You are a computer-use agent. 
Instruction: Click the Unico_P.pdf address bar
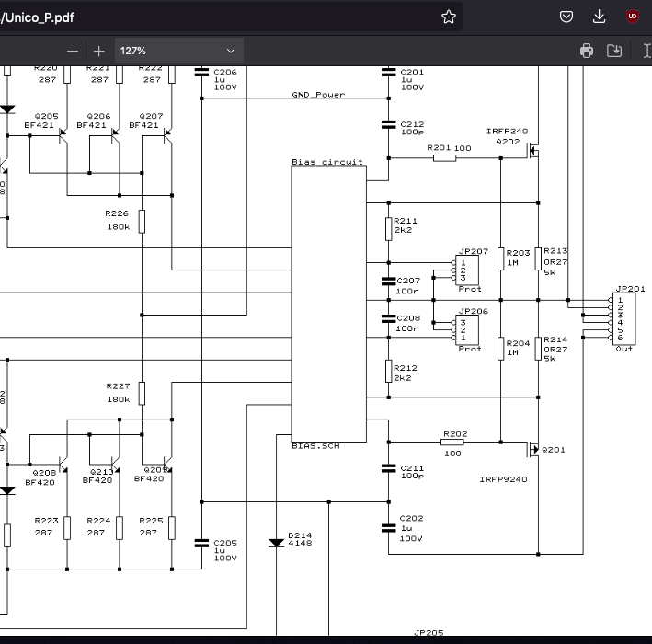click(x=231, y=17)
